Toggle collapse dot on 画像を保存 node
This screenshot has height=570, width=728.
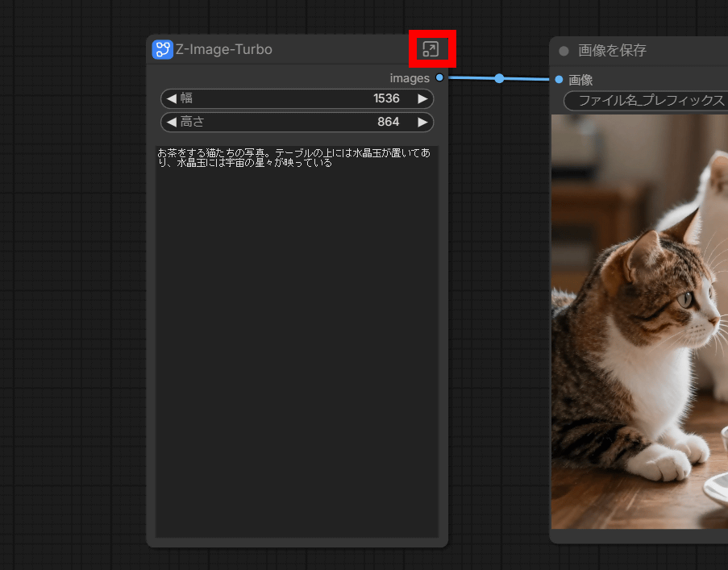point(564,51)
